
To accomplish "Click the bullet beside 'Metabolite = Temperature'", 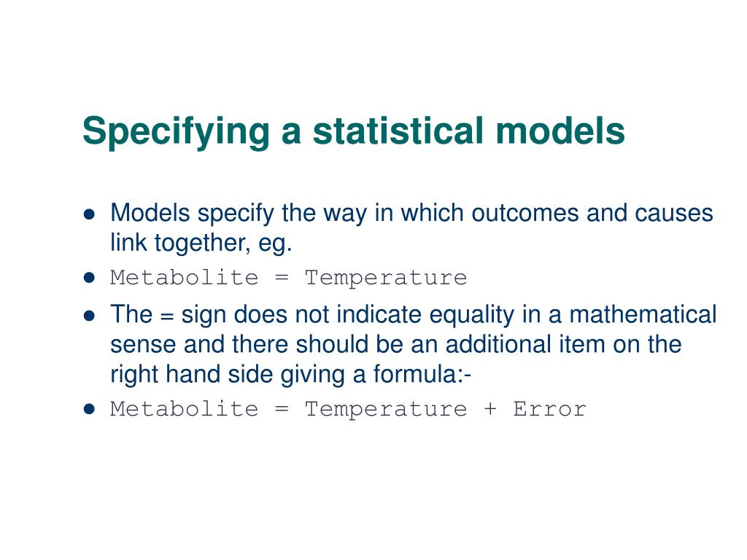I will coord(89,277).
